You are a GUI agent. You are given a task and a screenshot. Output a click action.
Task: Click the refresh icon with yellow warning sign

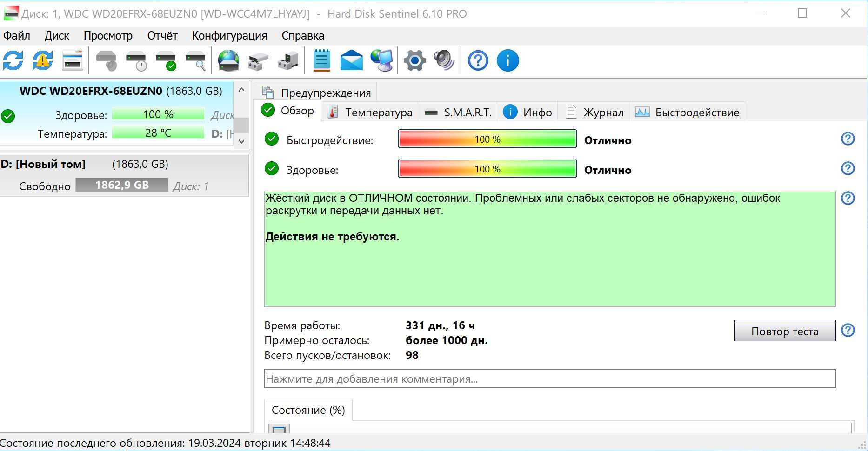click(43, 60)
